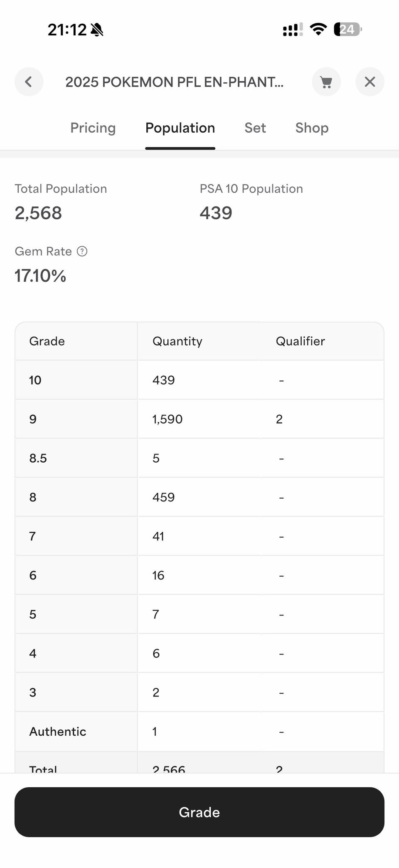The image size is (399, 868).
Task: Tap the Quantity column header
Action: (177, 341)
